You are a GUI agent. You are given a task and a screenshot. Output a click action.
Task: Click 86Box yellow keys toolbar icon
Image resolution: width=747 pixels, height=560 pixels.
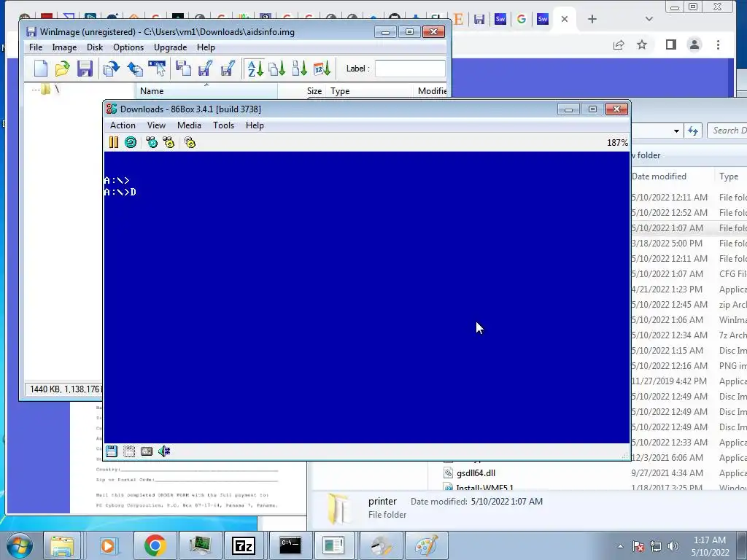(x=169, y=142)
